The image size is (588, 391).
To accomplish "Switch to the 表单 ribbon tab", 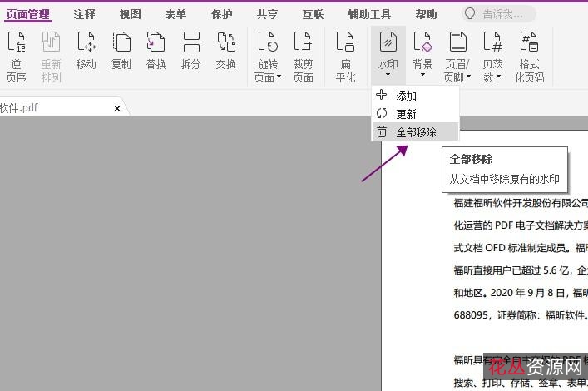I will [175, 14].
